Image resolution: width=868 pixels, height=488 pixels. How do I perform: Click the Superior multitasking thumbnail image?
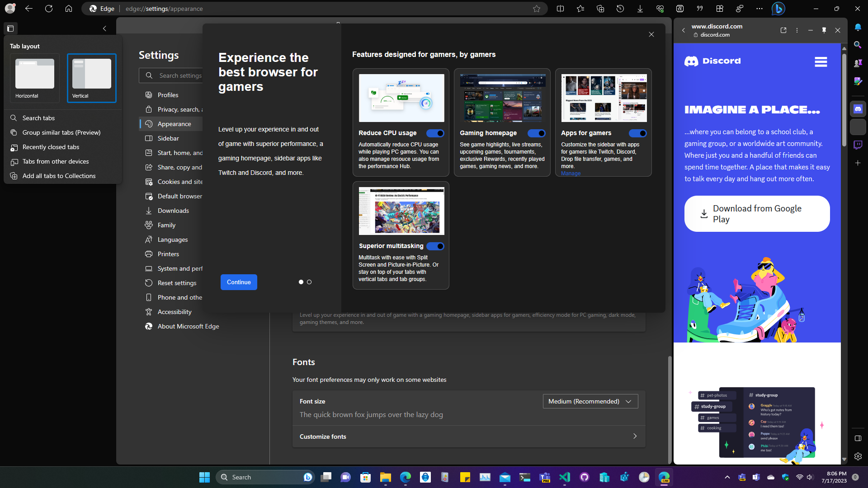(x=401, y=211)
